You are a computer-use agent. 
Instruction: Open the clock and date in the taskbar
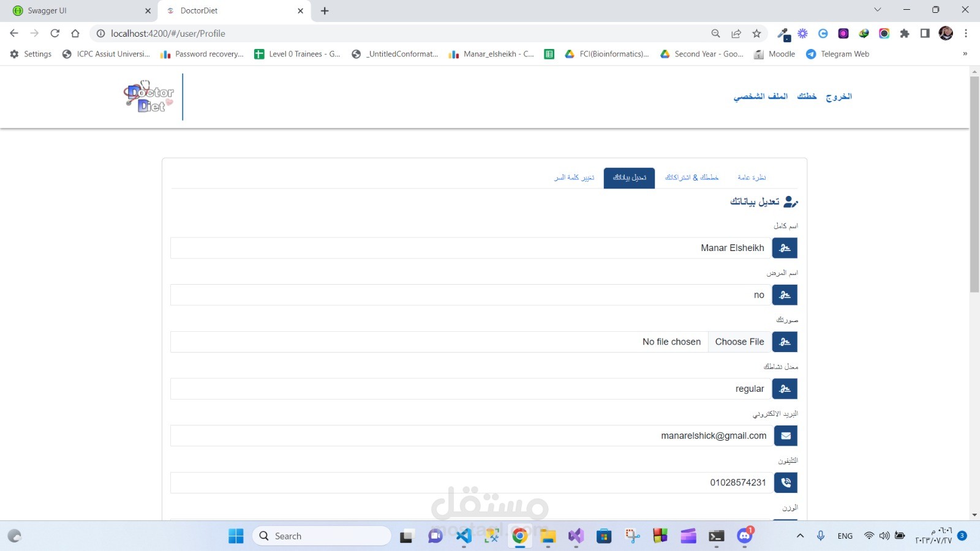click(x=933, y=536)
